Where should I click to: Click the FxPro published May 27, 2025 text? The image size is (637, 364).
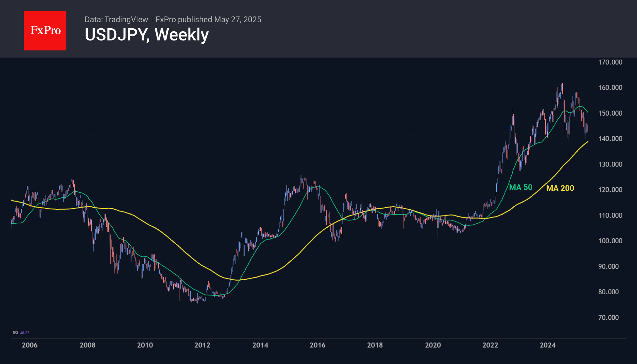coord(208,19)
